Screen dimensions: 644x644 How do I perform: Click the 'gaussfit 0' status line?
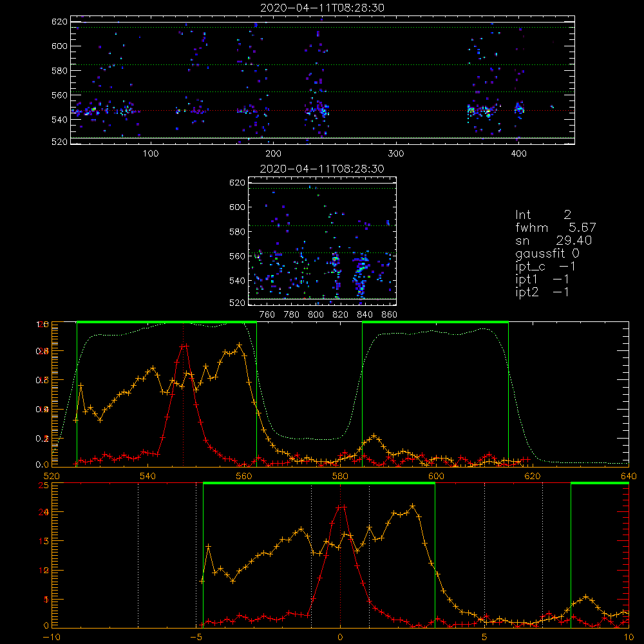(547, 253)
